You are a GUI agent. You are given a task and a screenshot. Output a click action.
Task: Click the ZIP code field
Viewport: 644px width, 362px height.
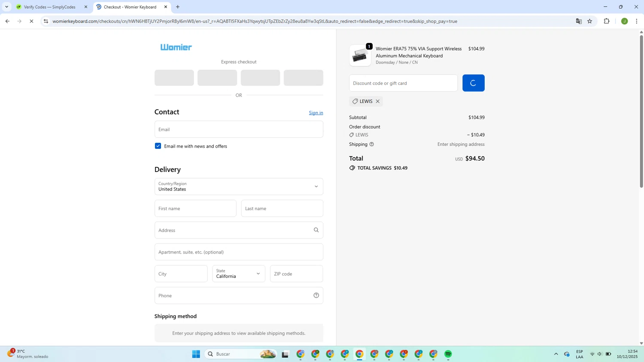[x=296, y=274]
